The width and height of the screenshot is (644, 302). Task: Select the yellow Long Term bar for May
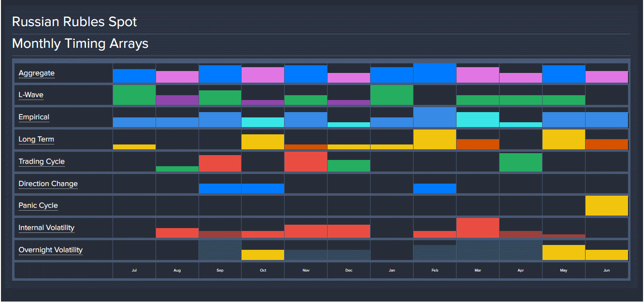(x=564, y=139)
